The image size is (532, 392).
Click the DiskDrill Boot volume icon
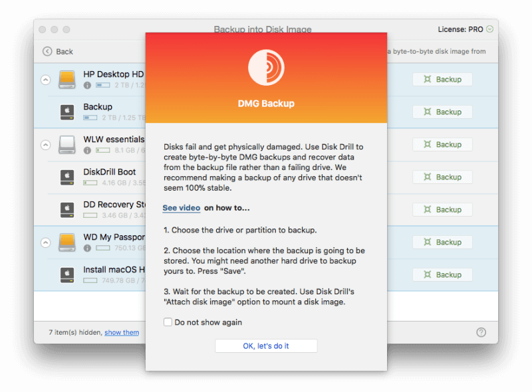67,177
